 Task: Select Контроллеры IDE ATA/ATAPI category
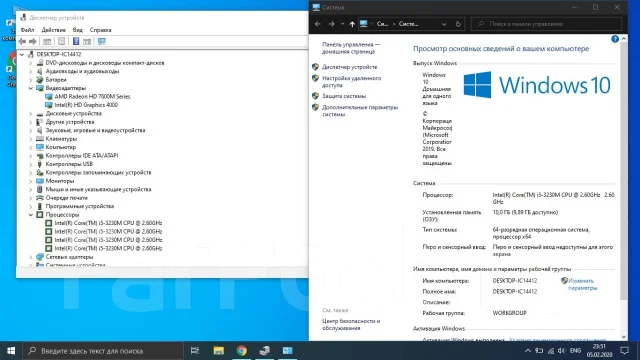click(x=82, y=156)
